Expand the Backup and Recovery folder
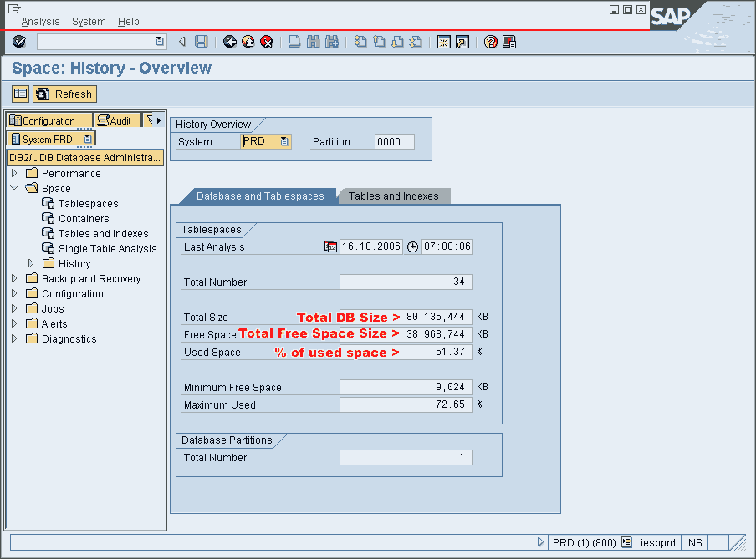Image resolution: width=756 pixels, height=559 pixels. [x=14, y=278]
